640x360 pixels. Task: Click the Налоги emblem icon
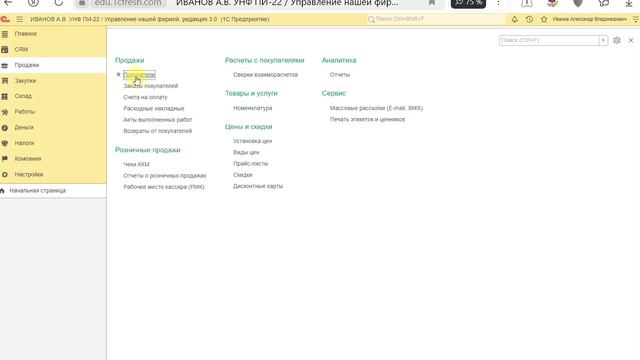tap(5, 143)
